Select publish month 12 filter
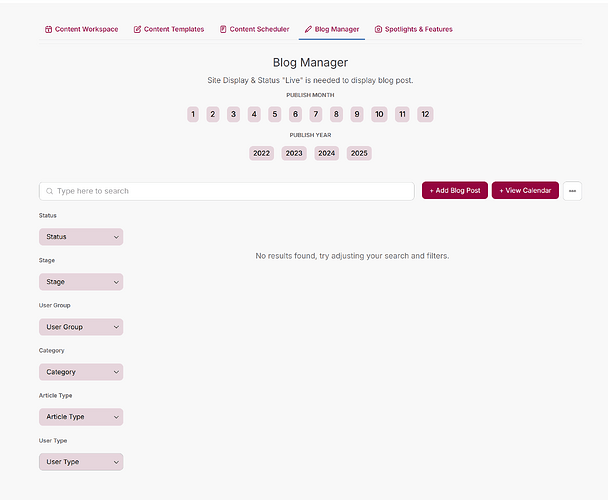The width and height of the screenshot is (608, 500). tap(425, 115)
